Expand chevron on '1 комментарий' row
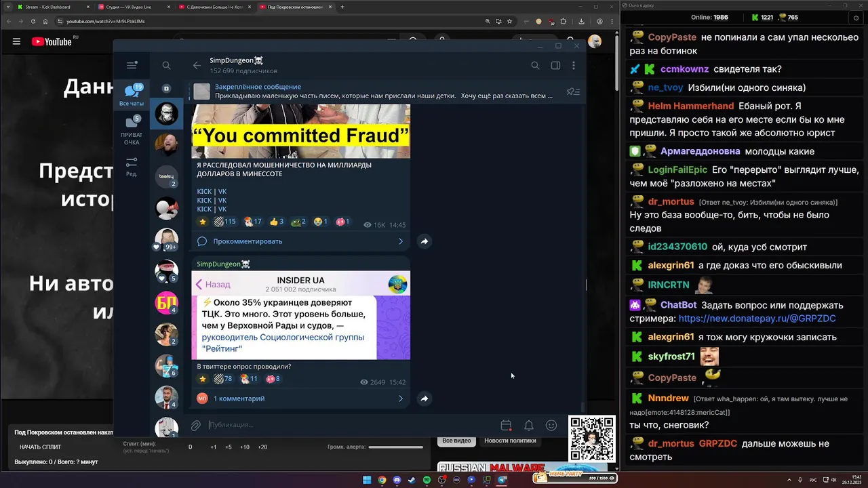The width and height of the screenshot is (868, 488). 400,399
